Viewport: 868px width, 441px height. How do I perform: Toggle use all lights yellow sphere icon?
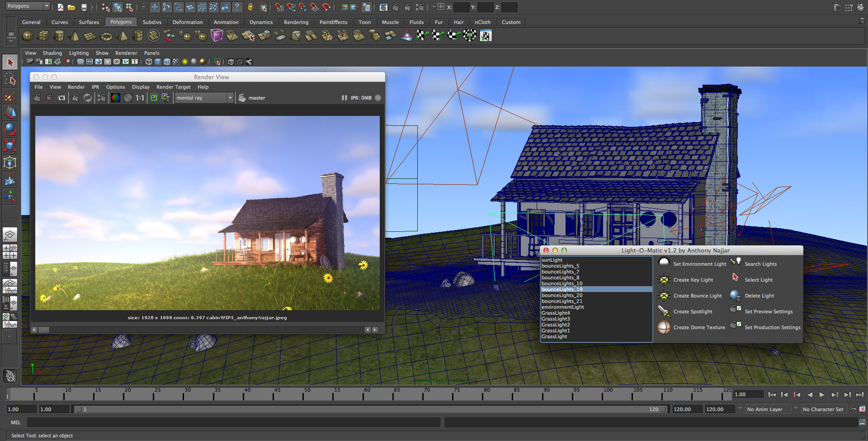(185, 62)
